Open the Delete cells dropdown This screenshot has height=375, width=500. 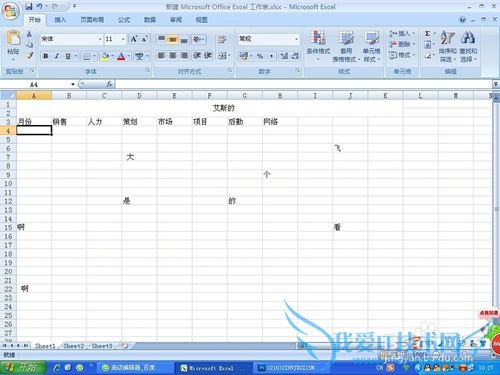click(402, 44)
